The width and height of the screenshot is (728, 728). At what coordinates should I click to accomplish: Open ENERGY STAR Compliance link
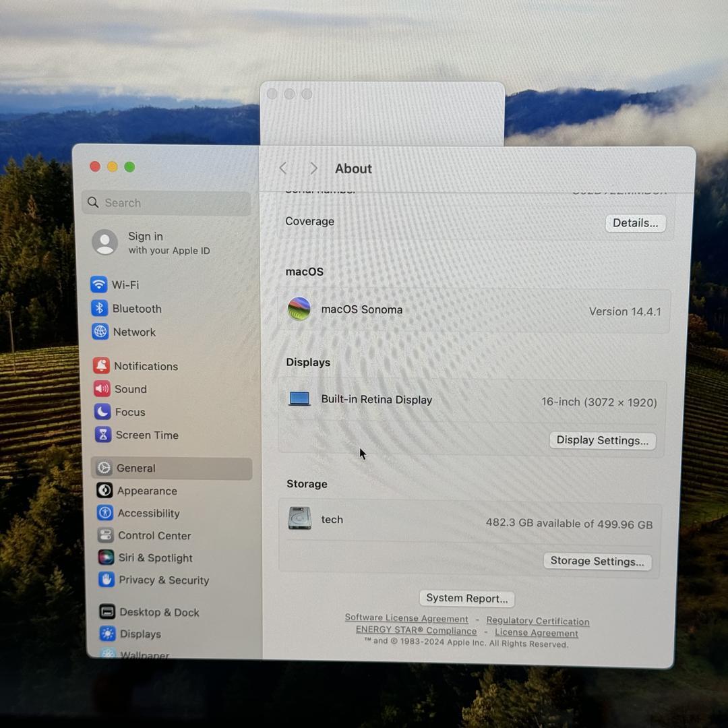[x=416, y=630]
